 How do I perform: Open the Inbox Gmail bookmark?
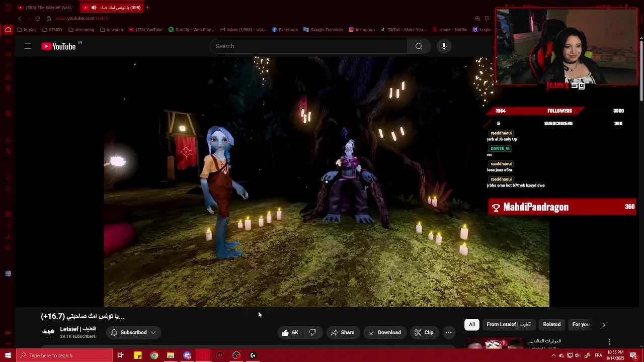click(243, 30)
